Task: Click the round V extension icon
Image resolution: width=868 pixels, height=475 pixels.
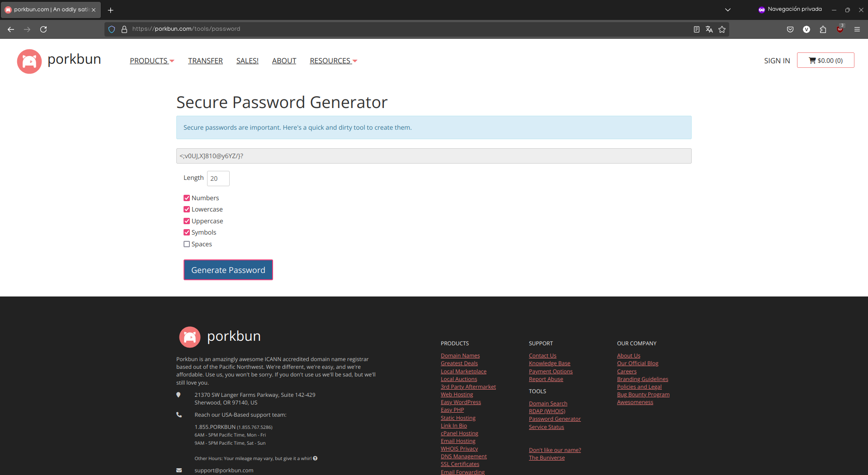Action: [807, 29]
